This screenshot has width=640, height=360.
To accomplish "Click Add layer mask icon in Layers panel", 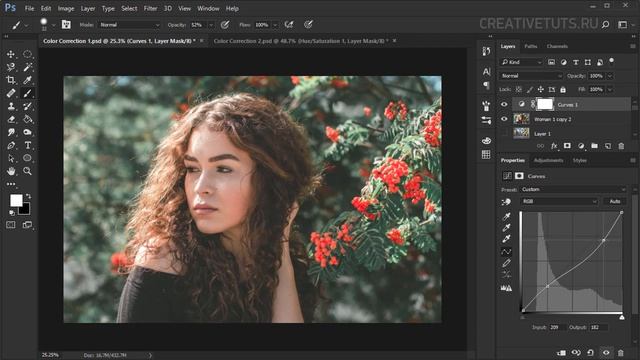I will [x=567, y=146].
